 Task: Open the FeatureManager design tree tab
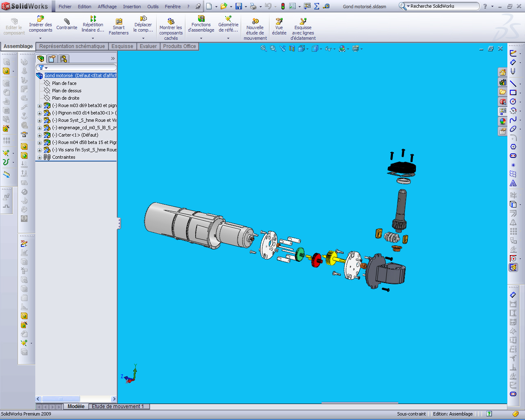click(x=41, y=59)
